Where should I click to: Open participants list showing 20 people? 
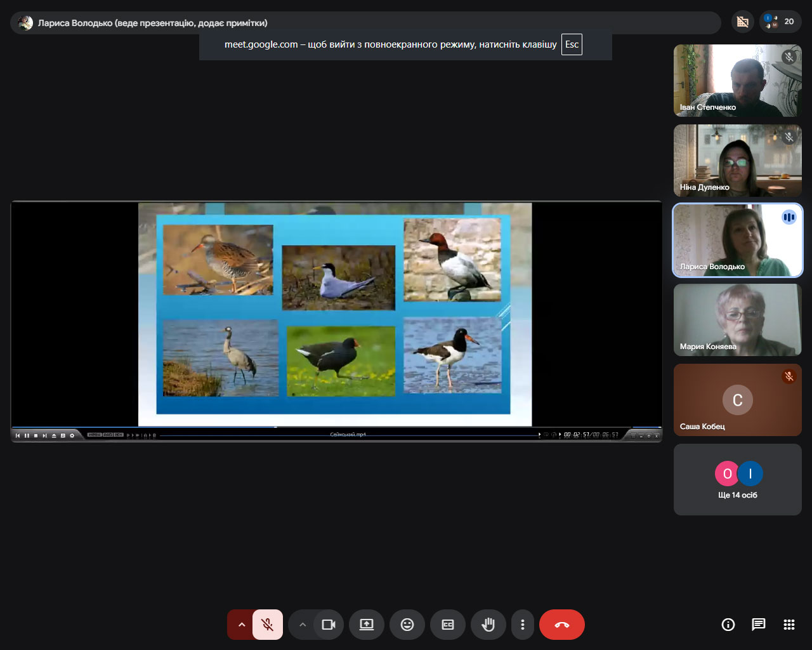click(781, 22)
